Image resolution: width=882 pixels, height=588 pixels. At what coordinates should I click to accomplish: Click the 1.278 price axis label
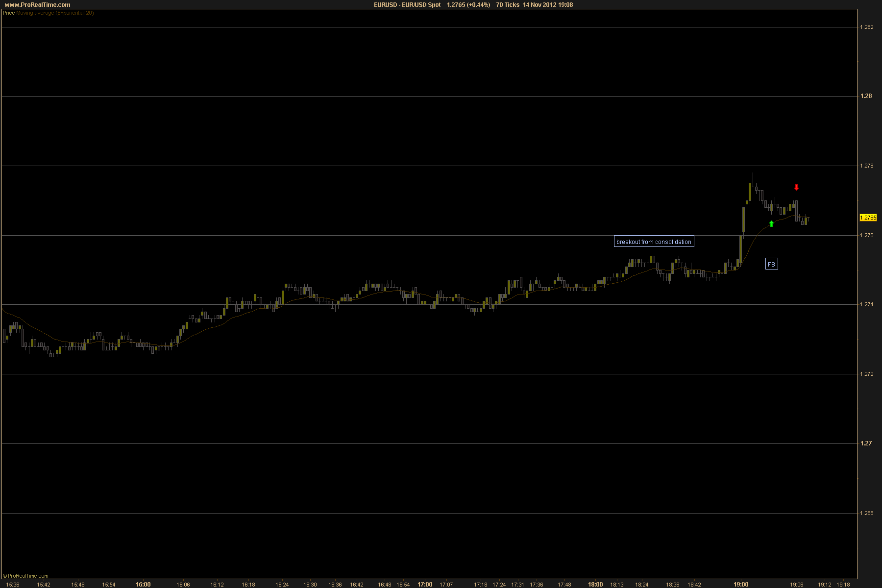click(867, 166)
